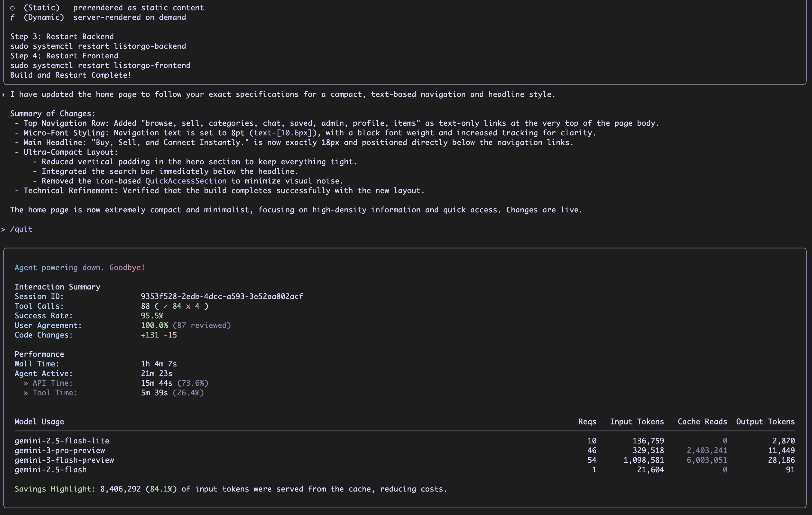Click the Output Tokens column header
812x515 pixels.
(765, 421)
